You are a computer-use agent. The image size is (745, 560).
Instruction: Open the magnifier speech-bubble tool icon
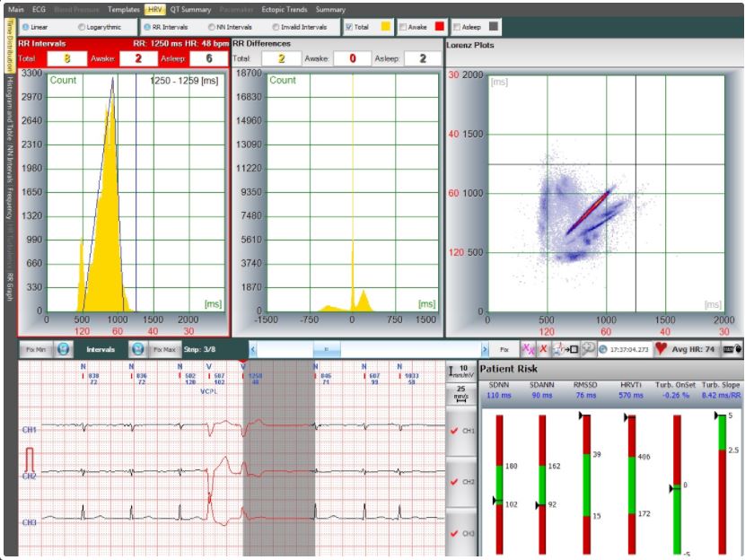[x=590, y=350]
